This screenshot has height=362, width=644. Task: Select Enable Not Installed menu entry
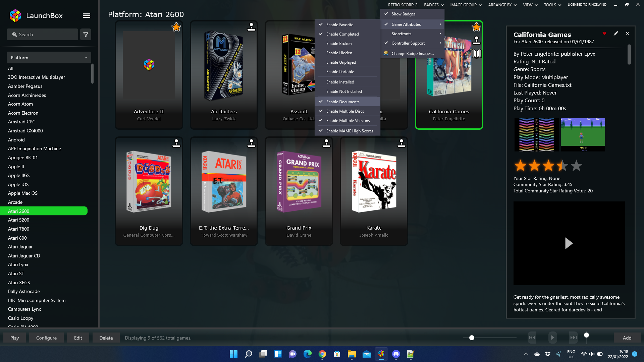point(347,92)
